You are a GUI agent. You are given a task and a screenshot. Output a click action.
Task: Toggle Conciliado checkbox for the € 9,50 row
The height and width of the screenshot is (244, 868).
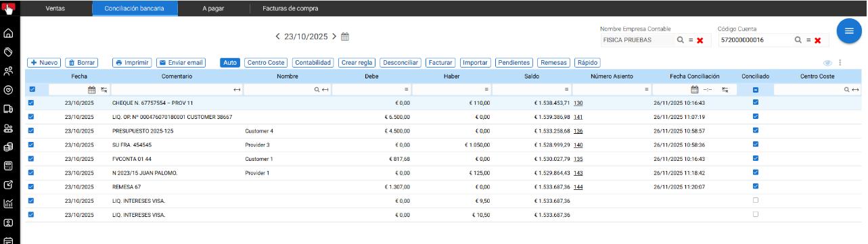pyautogui.click(x=756, y=200)
